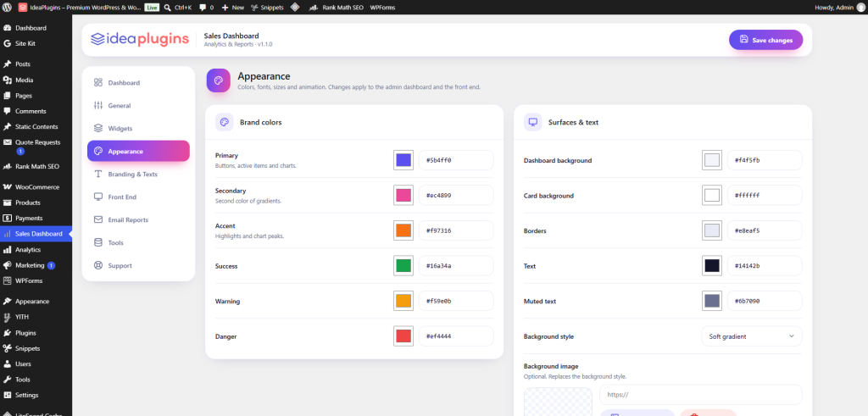Open the Primary color swatch
This screenshot has width=868, height=416.
click(403, 160)
